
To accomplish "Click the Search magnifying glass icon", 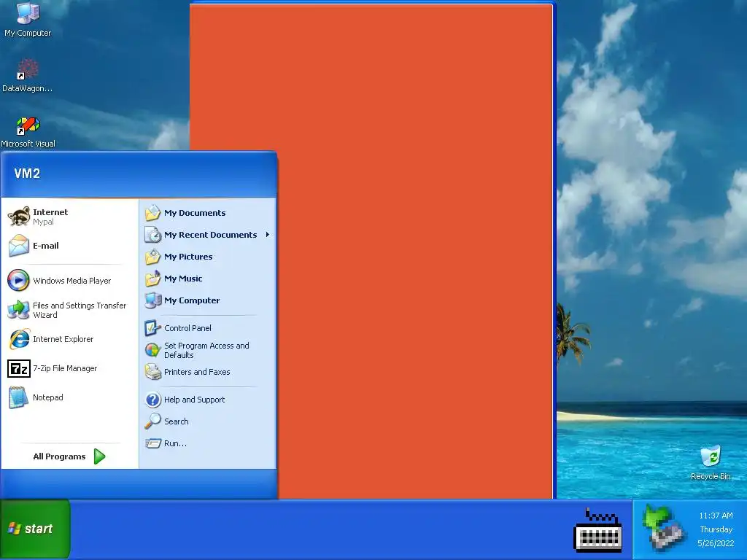I will (x=153, y=421).
